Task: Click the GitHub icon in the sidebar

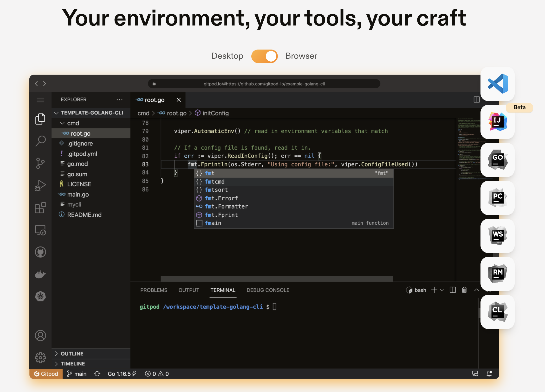Action: click(40, 252)
